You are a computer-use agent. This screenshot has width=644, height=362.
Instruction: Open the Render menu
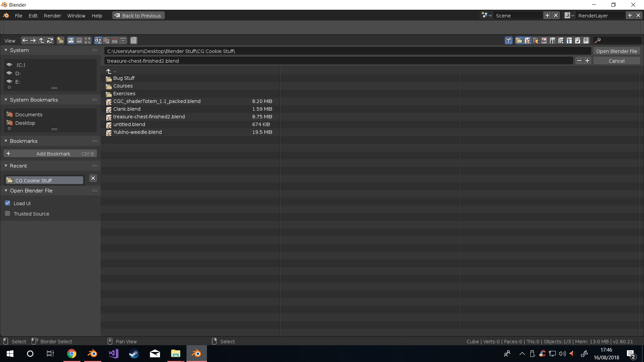click(52, 16)
